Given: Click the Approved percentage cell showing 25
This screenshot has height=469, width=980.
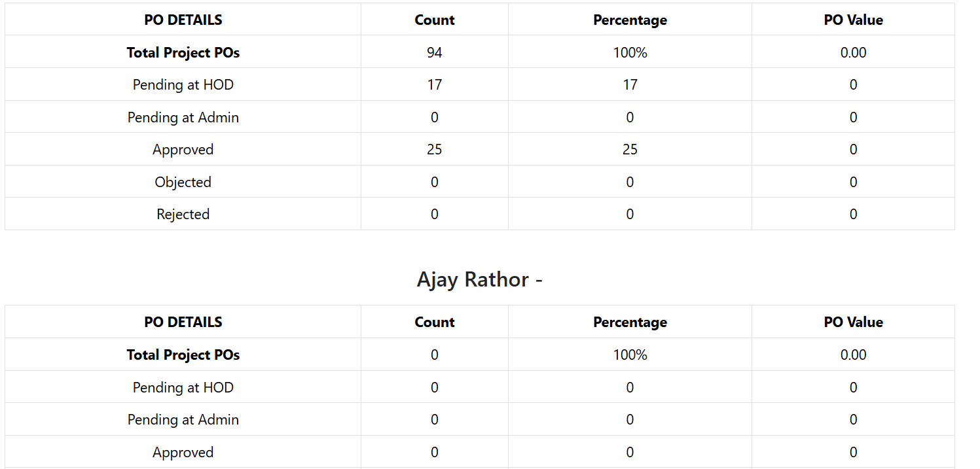Looking at the screenshot, I should tap(630, 149).
